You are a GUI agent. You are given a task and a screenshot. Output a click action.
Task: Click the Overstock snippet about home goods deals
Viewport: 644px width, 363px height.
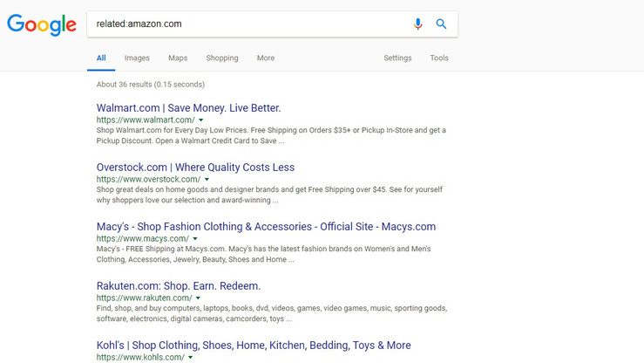(x=269, y=195)
